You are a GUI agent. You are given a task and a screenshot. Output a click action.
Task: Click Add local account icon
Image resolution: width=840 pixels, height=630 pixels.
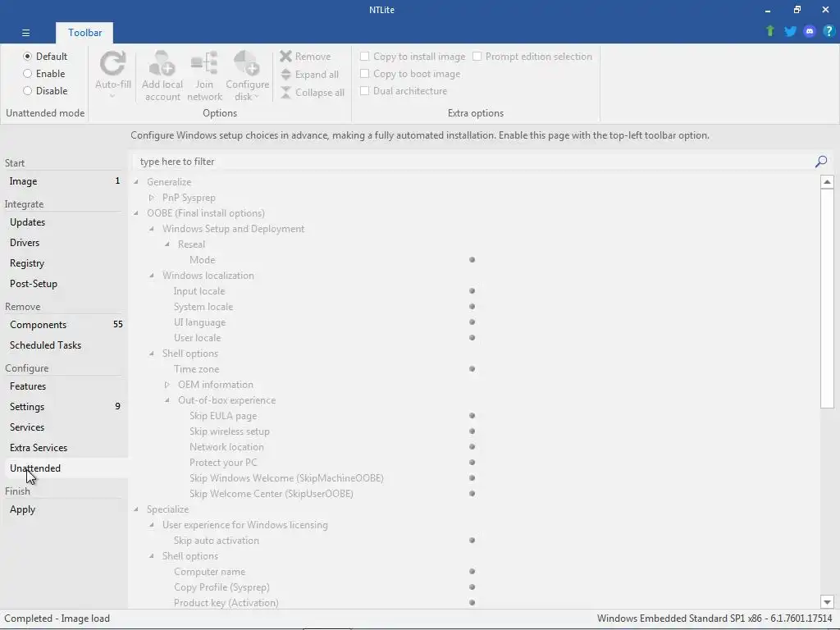coord(162,64)
